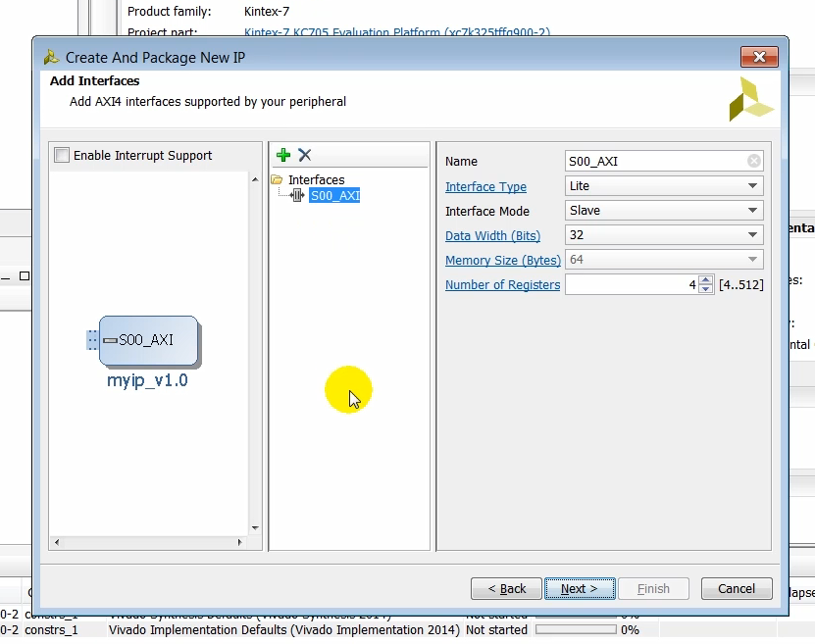Screen dimensions: 815x644
Task: Click the Next button
Action: (580, 588)
